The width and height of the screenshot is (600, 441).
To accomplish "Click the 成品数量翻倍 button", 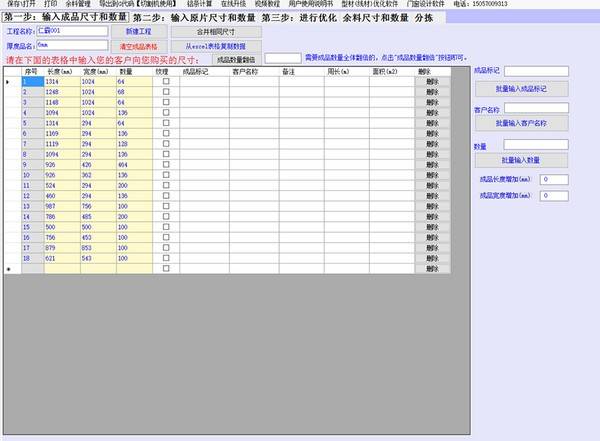I will pyautogui.click(x=236, y=60).
